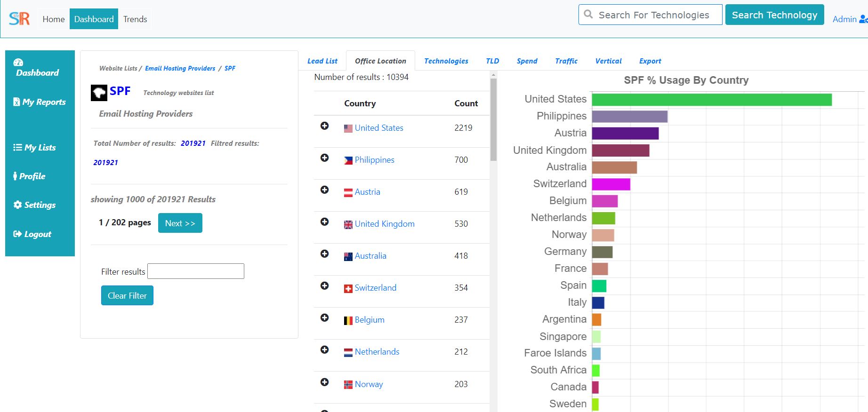Image resolution: width=868 pixels, height=412 pixels.
Task: Expand the United States row
Action: tap(324, 126)
